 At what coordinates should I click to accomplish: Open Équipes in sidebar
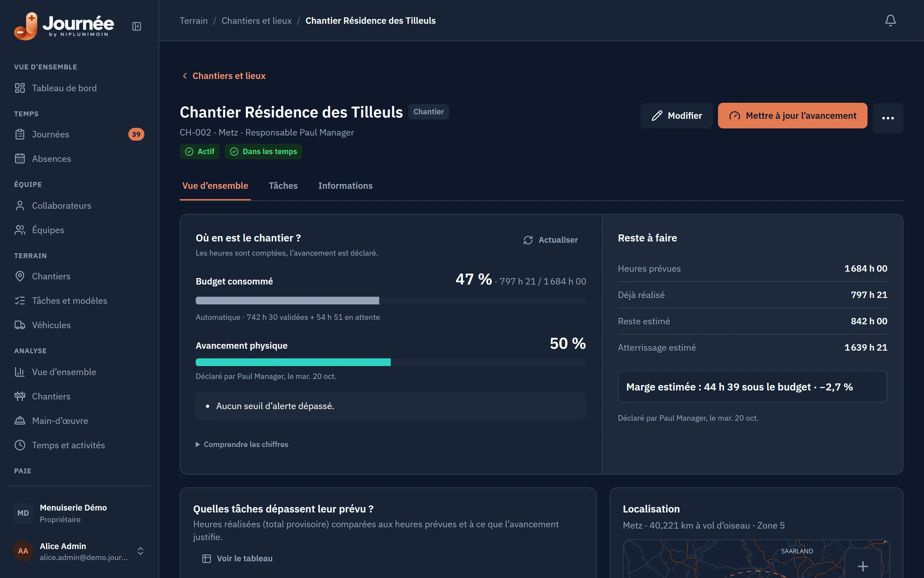tap(79, 230)
